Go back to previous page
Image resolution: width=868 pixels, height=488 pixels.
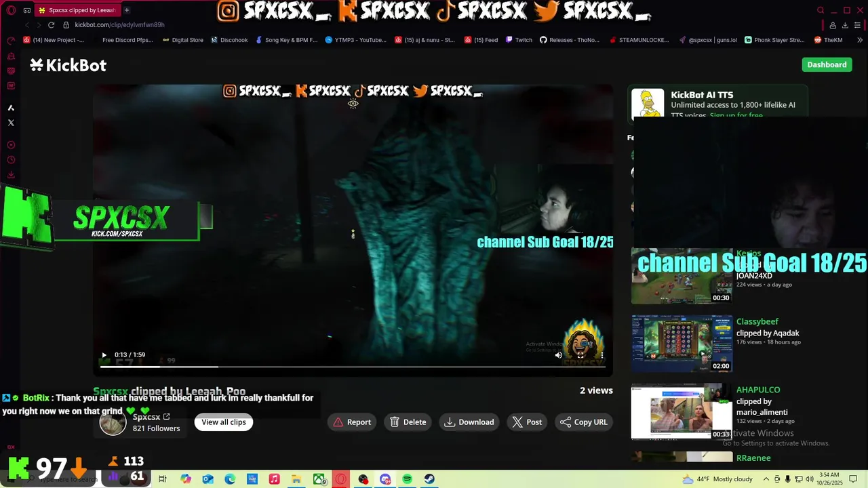coord(27,25)
